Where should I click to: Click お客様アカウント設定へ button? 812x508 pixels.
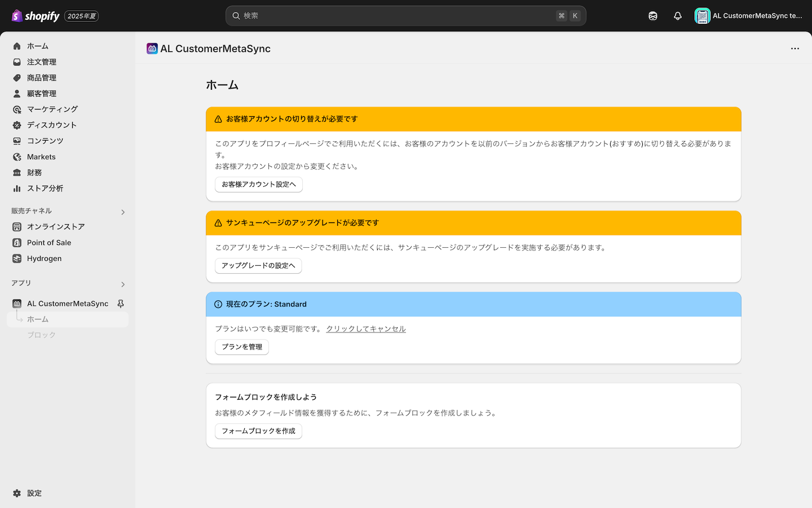pos(259,185)
